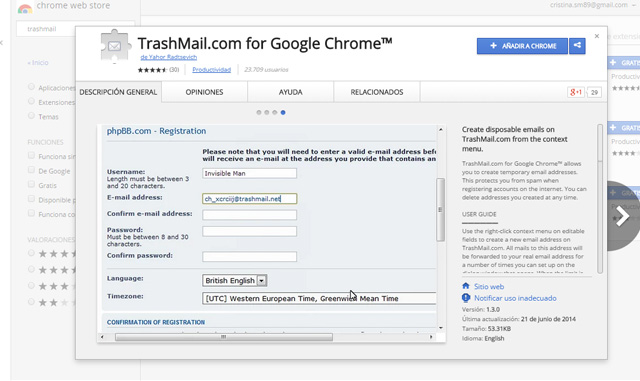Screen dimensions: 640x381
Task: Click the Google +1 button
Action: (576, 92)
